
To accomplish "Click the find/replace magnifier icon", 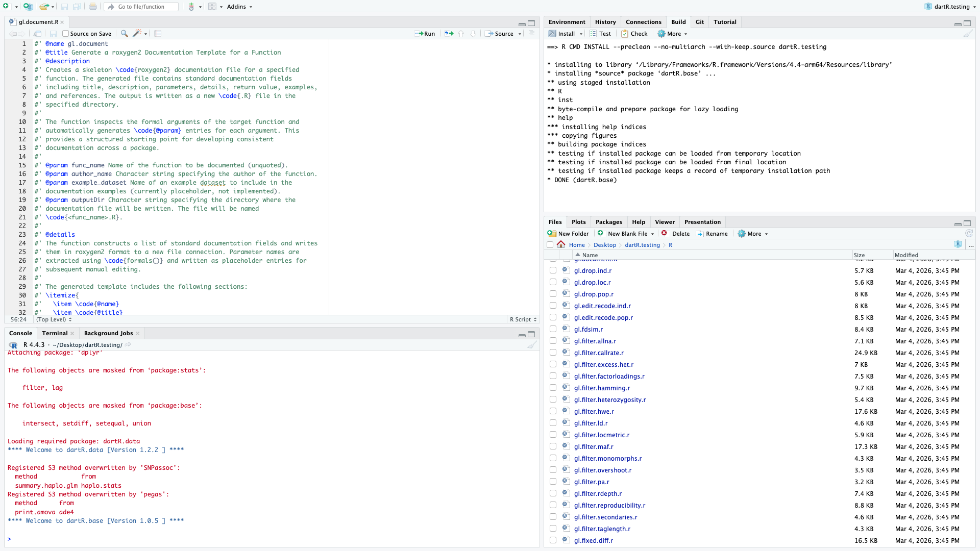I will (124, 34).
